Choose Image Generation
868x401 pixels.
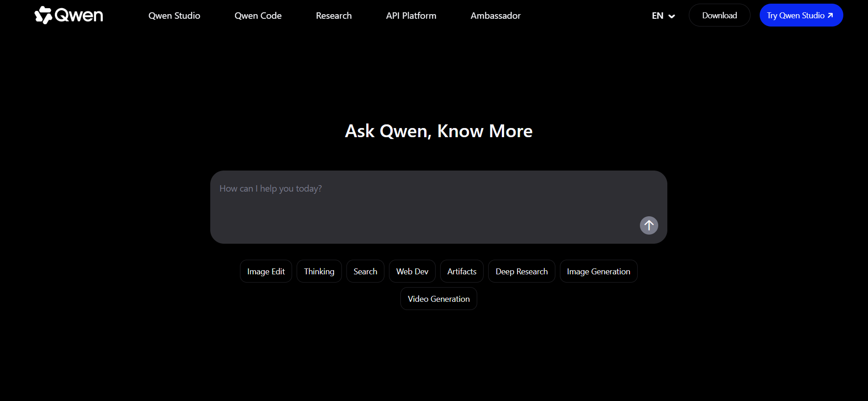point(598,271)
